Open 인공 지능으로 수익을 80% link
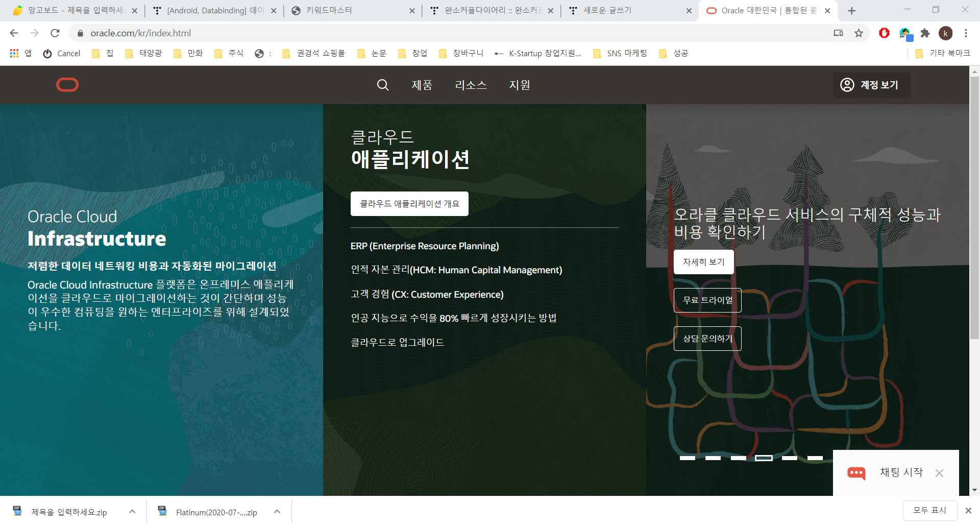980x526 pixels. 454,318
